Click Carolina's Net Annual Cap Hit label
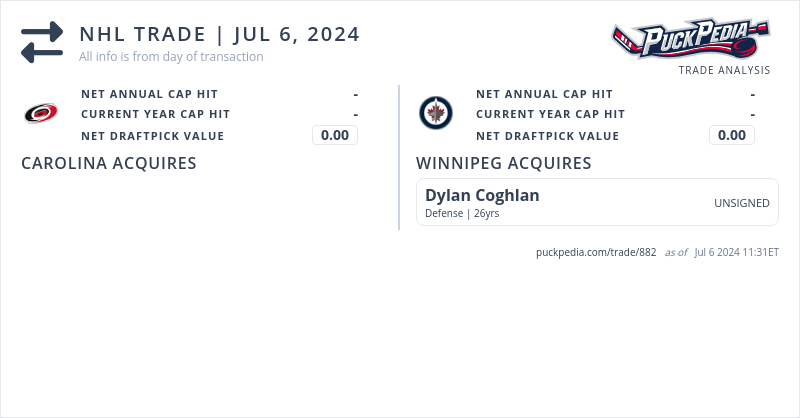This screenshot has height=418, width=800. click(149, 94)
